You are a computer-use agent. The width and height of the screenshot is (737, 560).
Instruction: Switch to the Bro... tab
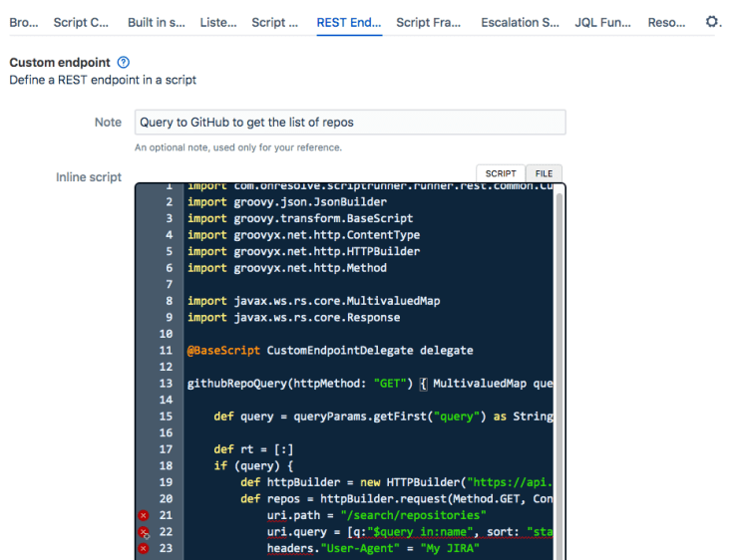[x=24, y=22]
